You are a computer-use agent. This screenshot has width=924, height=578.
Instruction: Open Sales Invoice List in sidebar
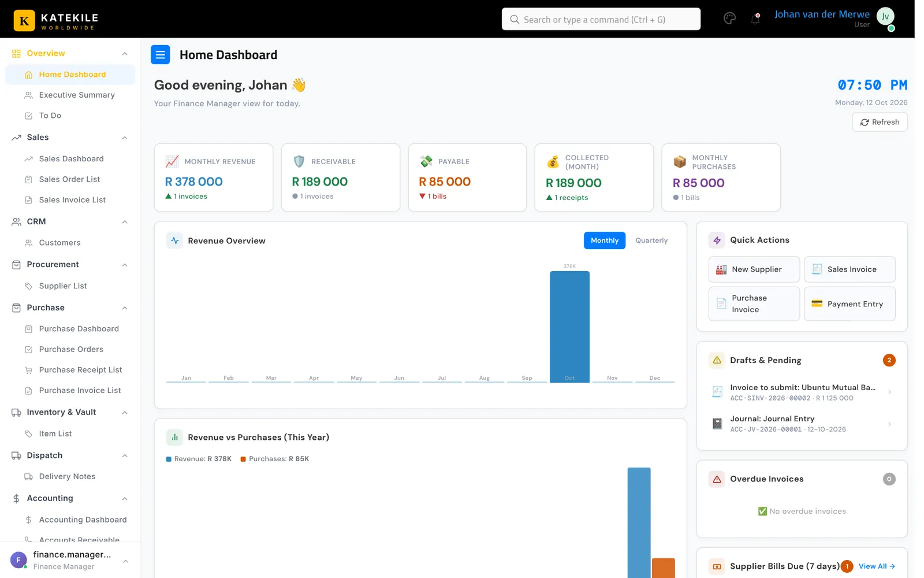click(70, 200)
